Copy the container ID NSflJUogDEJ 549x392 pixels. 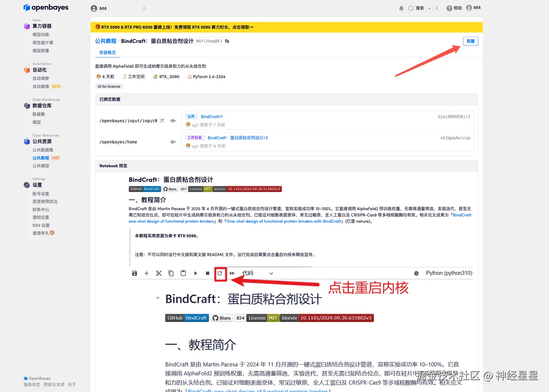coord(227,41)
